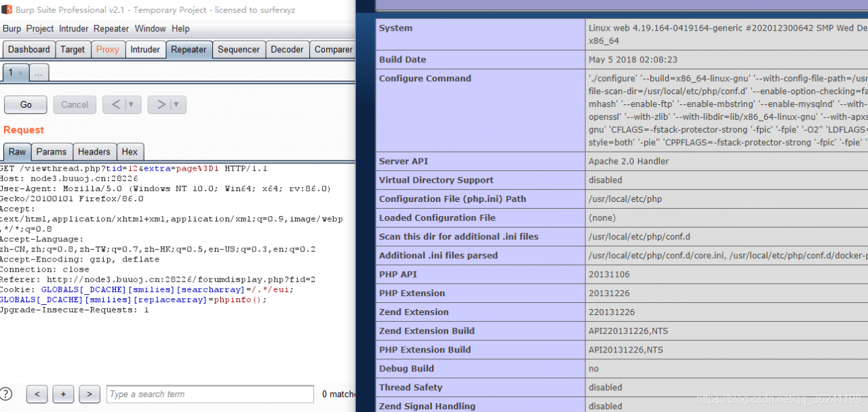Click the System row label in phpinfo
868x412 pixels.
[x=395, y=28]
